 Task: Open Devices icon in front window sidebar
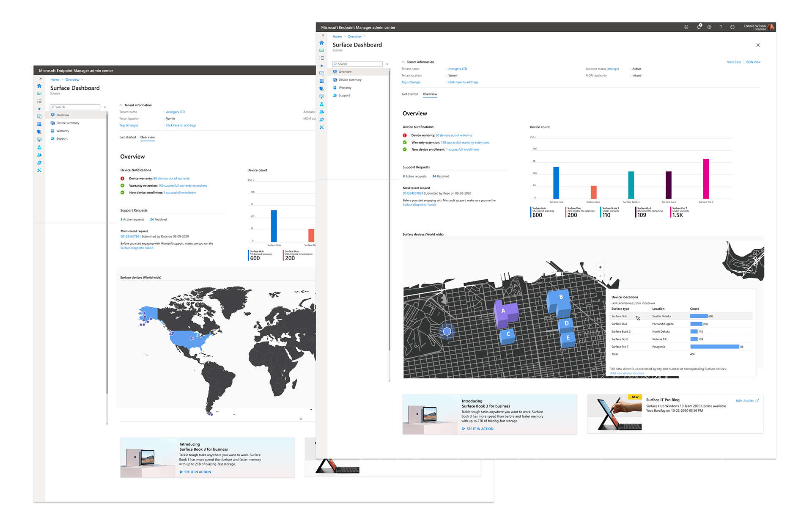(321, 73)
